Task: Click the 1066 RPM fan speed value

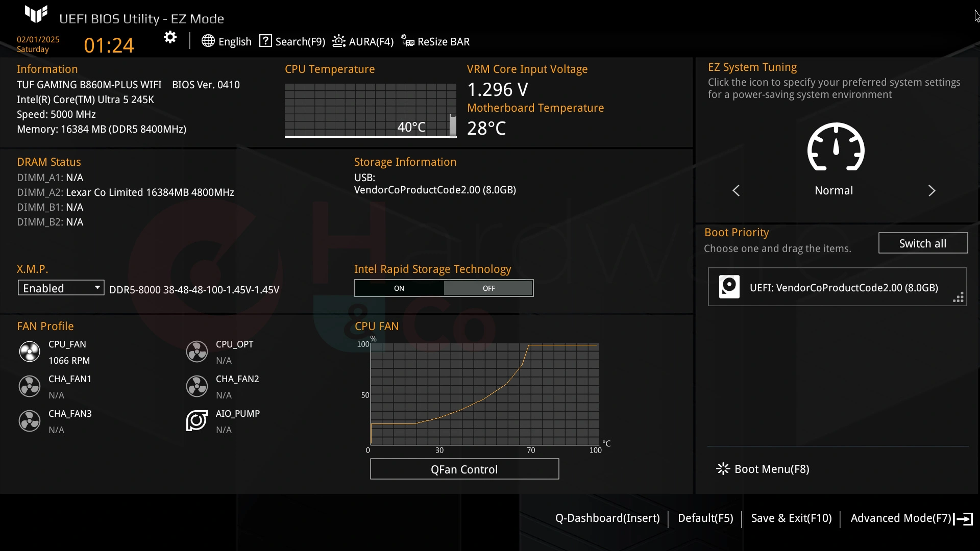Action: (69, 361)
